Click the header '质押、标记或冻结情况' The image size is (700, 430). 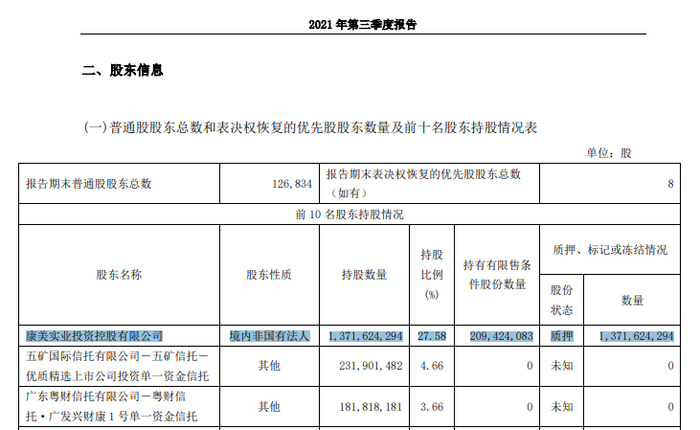pyautogui.click(x=610, y=250)
